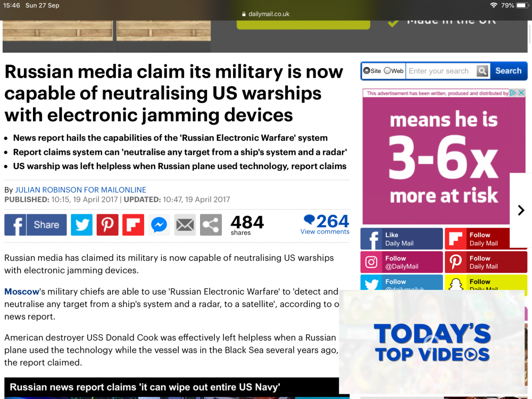The height and width of the screenshot is (399, 532).
Task: Share article on Facebook
Action: (x=36, y=225)
